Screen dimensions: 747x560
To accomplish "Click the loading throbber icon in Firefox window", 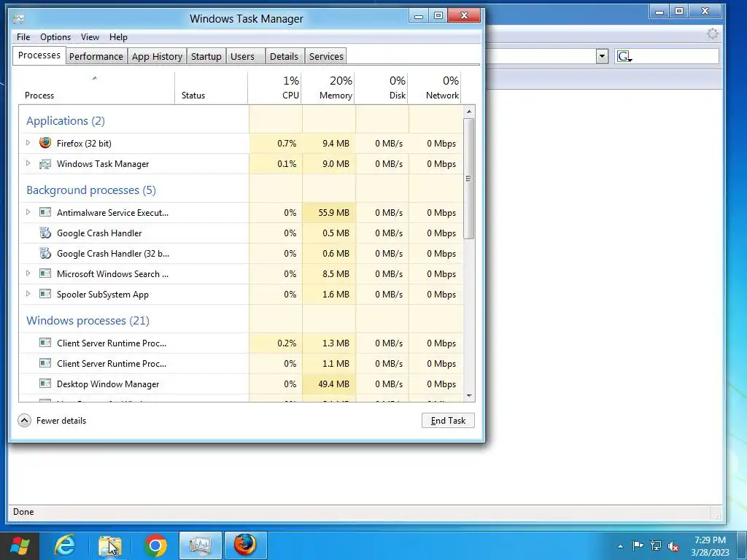I will 713,34.
